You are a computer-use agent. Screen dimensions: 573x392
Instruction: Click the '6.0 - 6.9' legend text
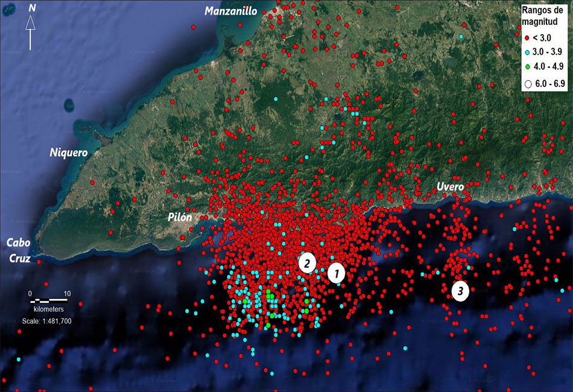pyautogui.click(x=549, y=84)
